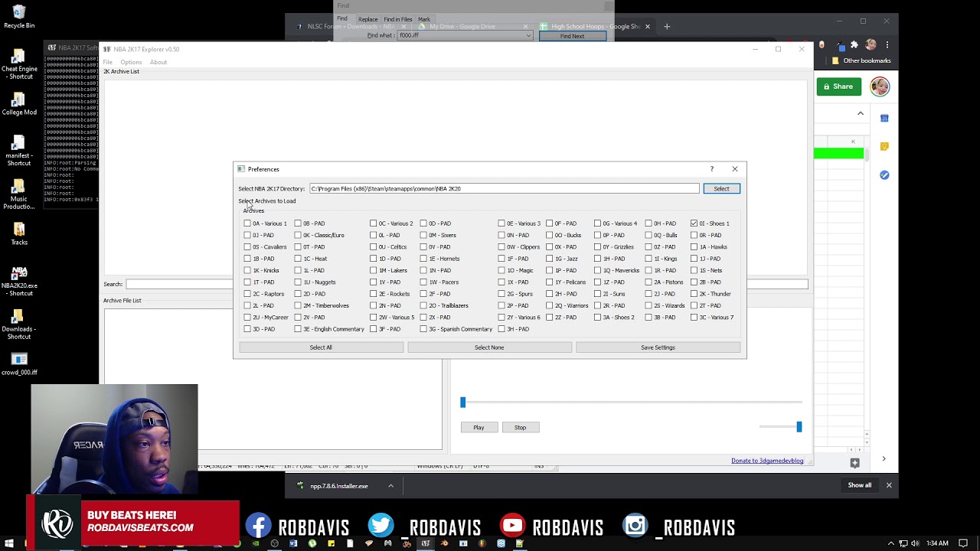Open Cheat Engine shortcut on desktop

pos(19,65)
